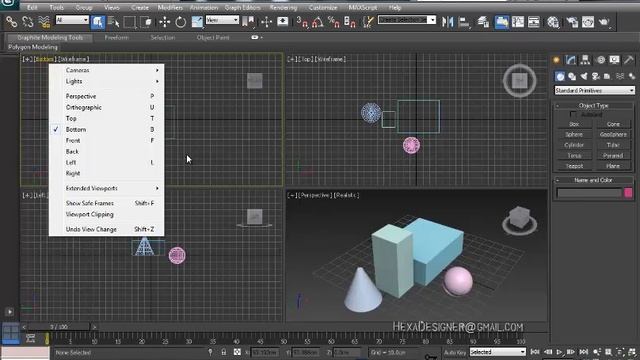Open the Manage Layers icon

pyautogui.click(x=484, y=22)
